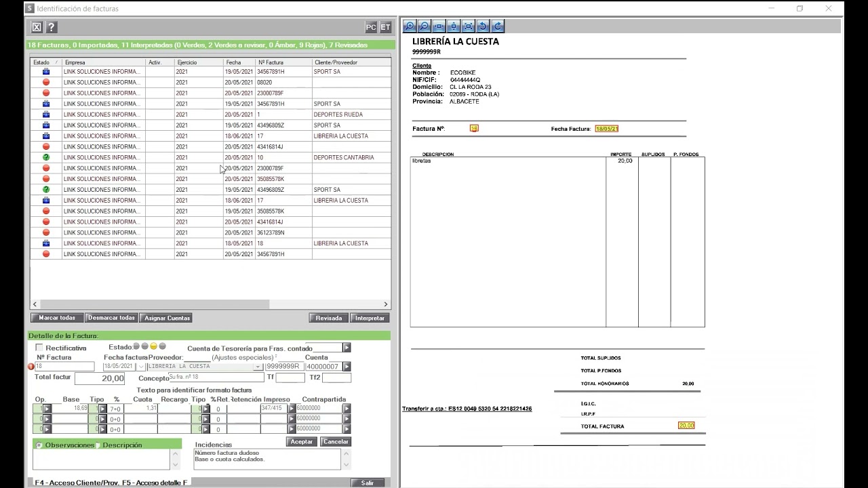Click the red warning icon beside Nº Factura field
The image size is (868, 488).
31,367
